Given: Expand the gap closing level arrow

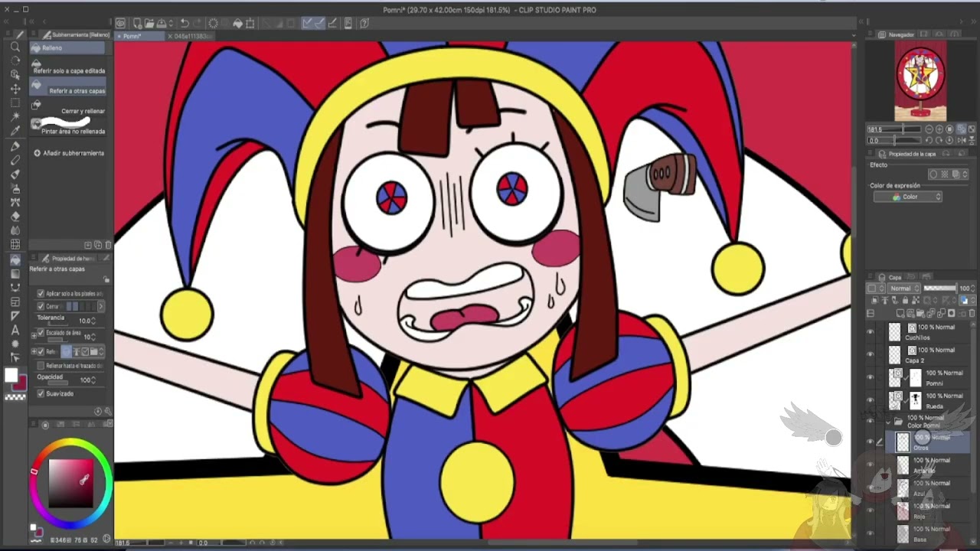Looking at the screenshot, I should pos(100,306).
